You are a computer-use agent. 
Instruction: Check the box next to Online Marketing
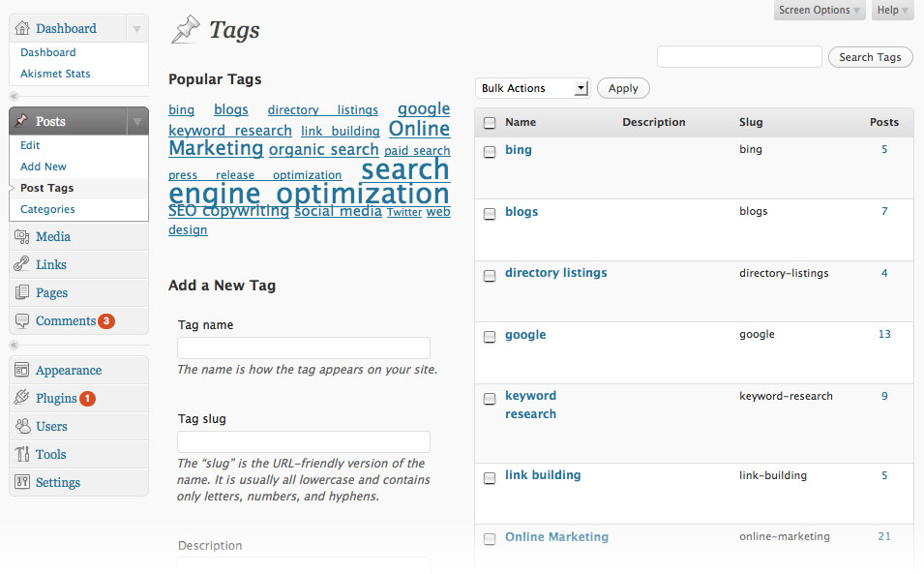click(x=490, y=538)
